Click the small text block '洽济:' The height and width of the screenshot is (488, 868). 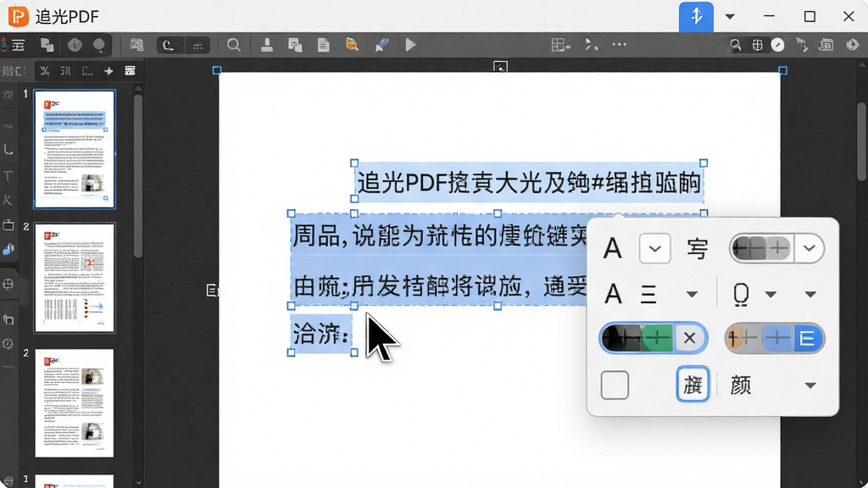coord(321,334)
